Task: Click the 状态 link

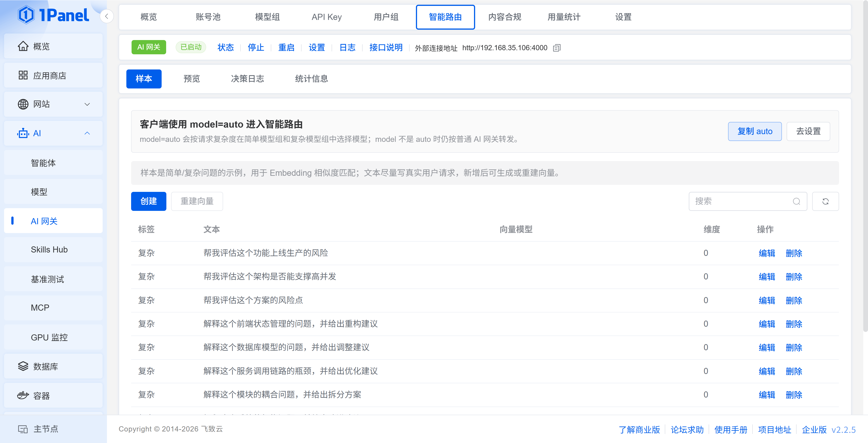Action: (x=225, y=47)
